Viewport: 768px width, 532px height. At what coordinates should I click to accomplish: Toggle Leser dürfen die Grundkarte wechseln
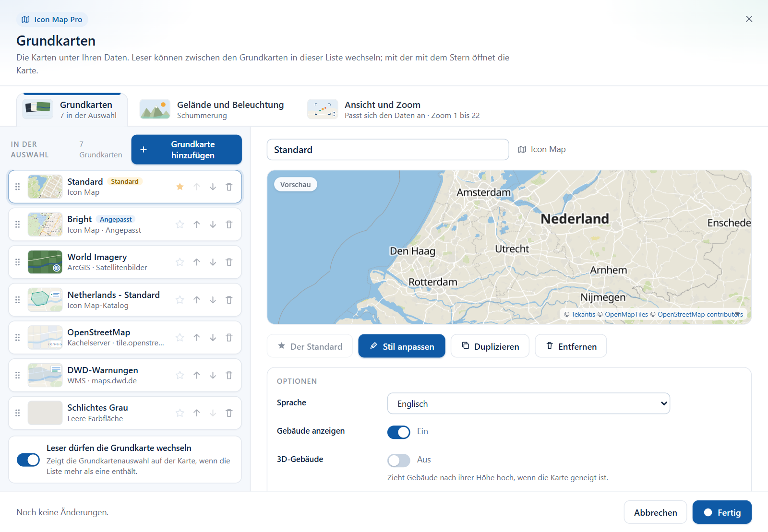[x=28, y=460]
